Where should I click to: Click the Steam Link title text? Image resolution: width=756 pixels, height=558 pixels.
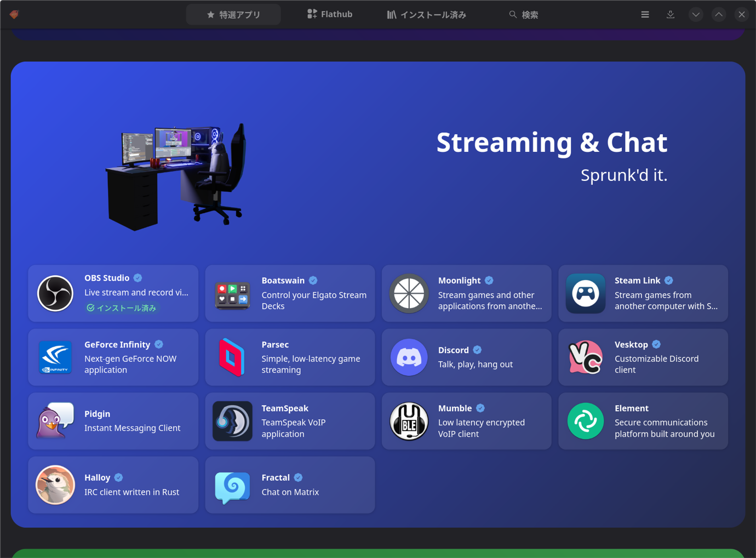pyautogui.click(x=637, y=281)
